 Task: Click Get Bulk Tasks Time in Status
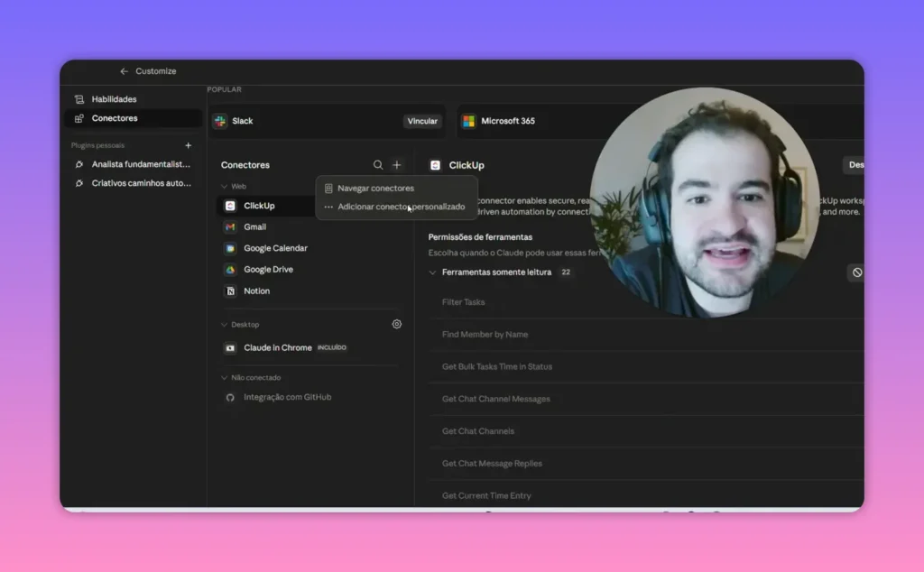[646, 366]
